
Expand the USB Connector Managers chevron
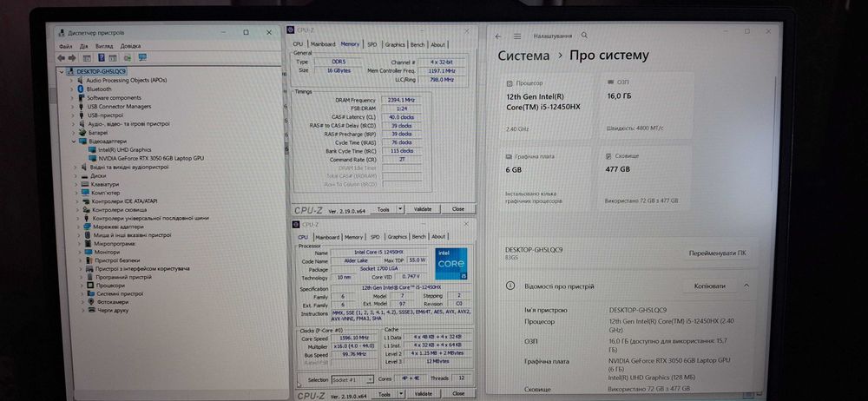click(73, 107)
